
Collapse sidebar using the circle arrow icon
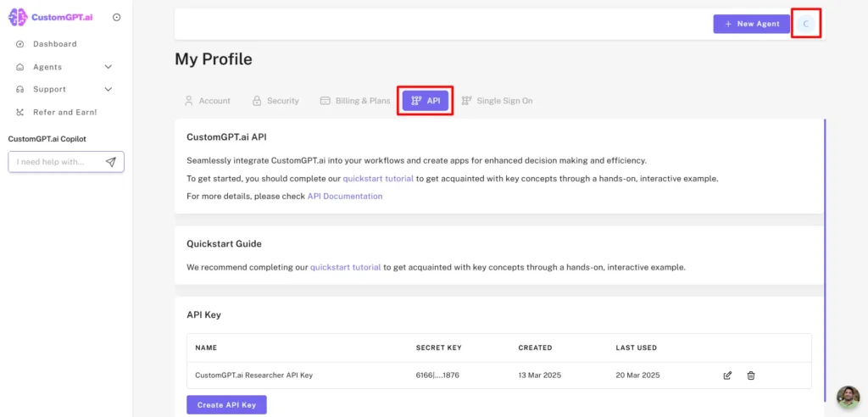point(116,17)
